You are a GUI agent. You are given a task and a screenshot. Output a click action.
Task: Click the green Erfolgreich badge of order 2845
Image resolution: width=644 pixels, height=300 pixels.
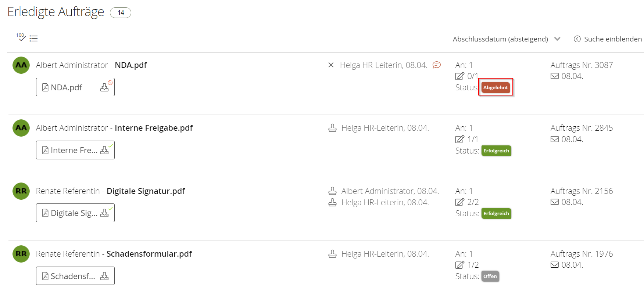496,151
